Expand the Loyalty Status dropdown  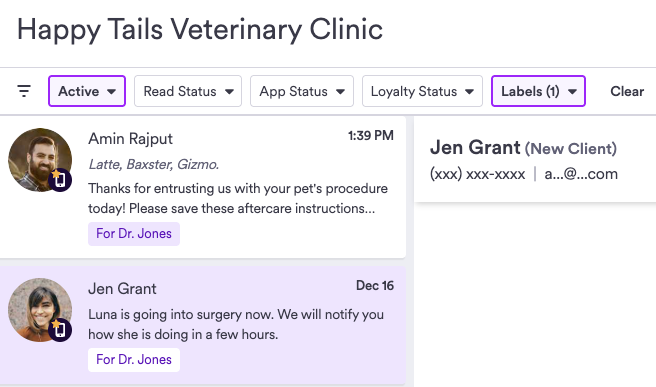pyautogui.click(x=422, y=91)
